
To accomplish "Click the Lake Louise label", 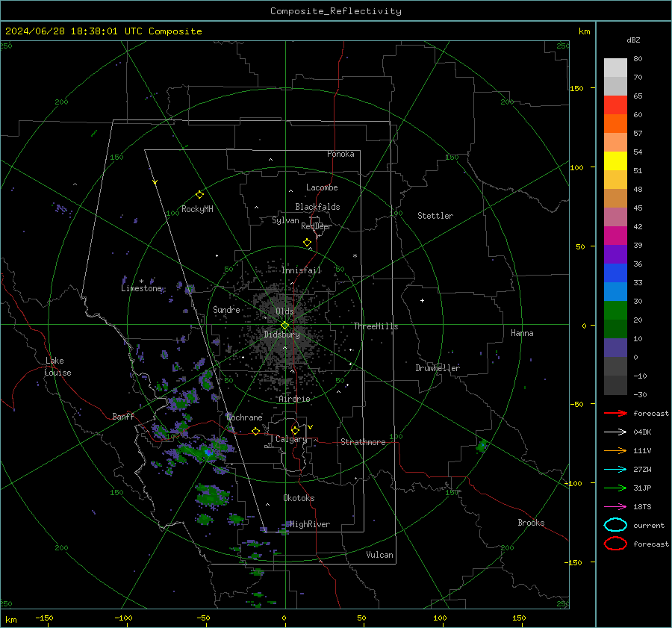I will click(x=58, y=367).
